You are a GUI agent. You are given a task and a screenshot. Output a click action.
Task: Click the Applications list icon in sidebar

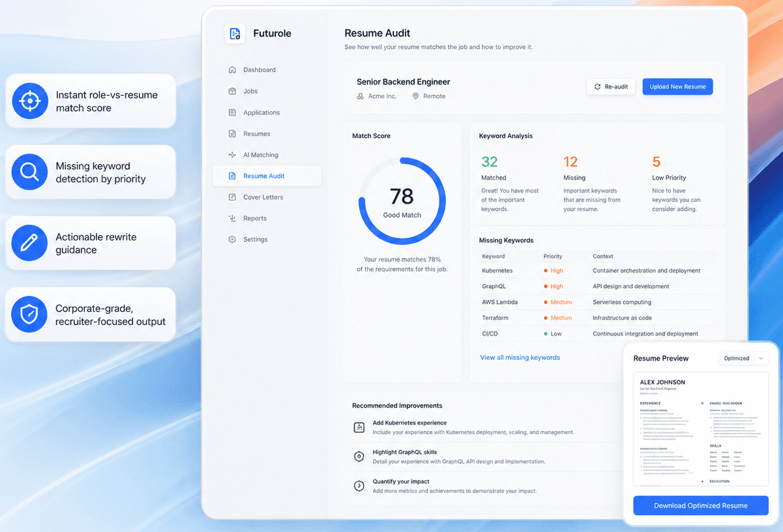point(232,113)
